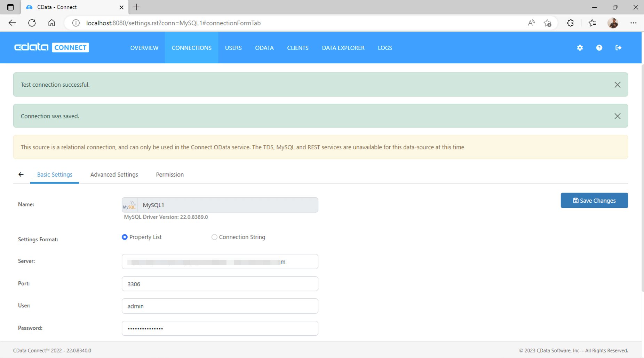Switch to the Advanced Settings tab
The width and height of the screenshot is (644, 358).
[x=114, y=174]
